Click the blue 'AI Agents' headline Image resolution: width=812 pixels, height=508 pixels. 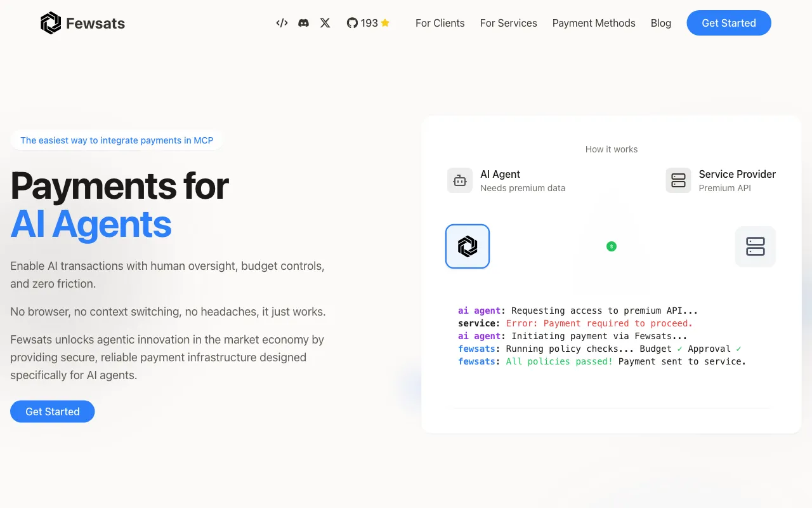click(x=91, y=224)
